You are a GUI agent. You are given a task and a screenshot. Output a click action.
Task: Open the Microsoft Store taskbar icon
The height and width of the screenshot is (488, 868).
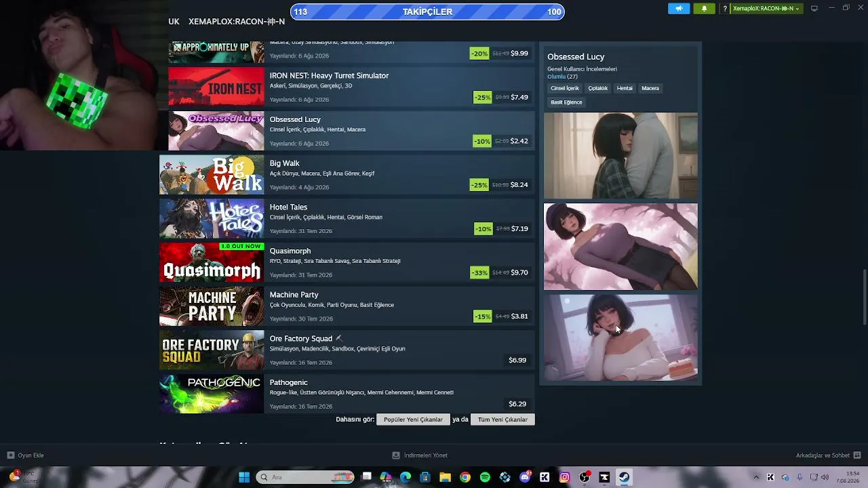coord(425,477)
